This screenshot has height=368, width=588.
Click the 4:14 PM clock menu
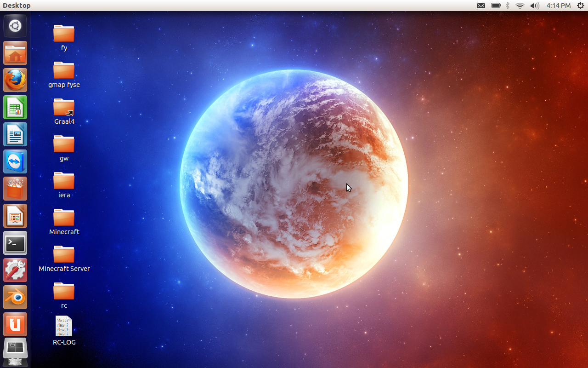[558, 6]
